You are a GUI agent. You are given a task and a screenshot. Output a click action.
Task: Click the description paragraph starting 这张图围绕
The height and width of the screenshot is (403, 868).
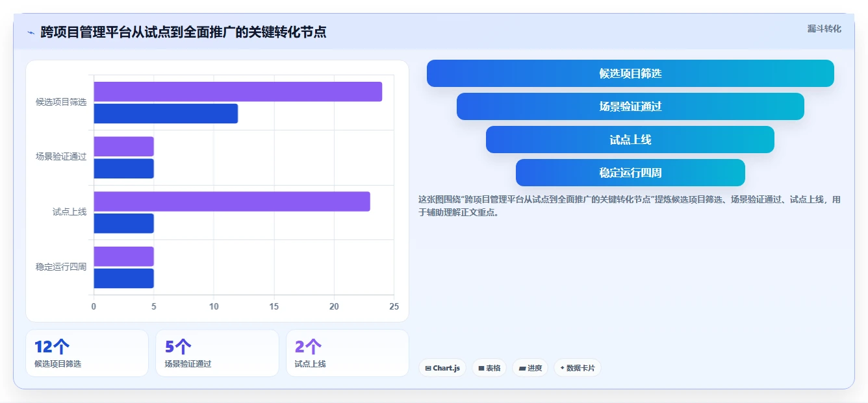click(x=630, y=206)
